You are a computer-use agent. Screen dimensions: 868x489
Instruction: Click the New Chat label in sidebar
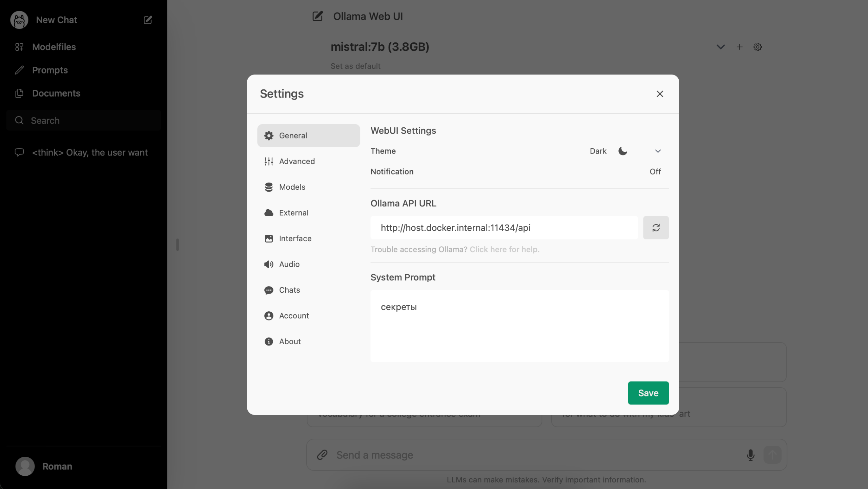(x=57, y=20)
